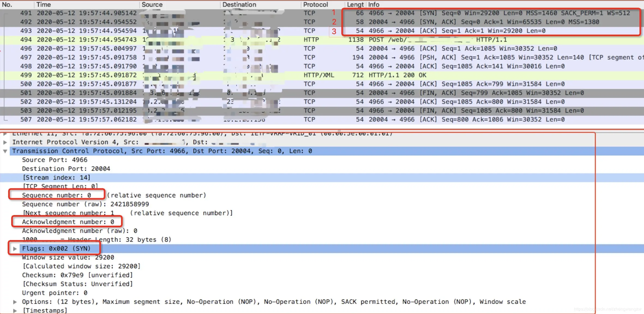Click the Info column header
Image resolution: width=644 pixels, height=314 pixels.
[x=505, y=5]
